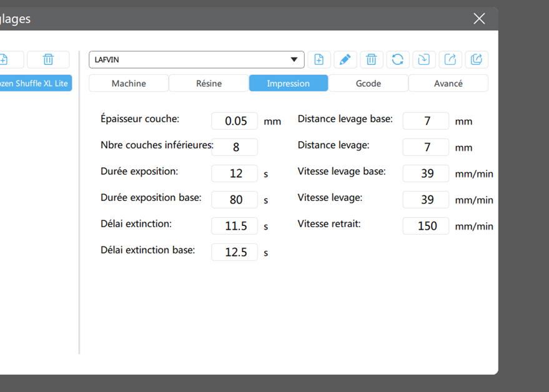Close the settings dialog with X

(479, 19)
